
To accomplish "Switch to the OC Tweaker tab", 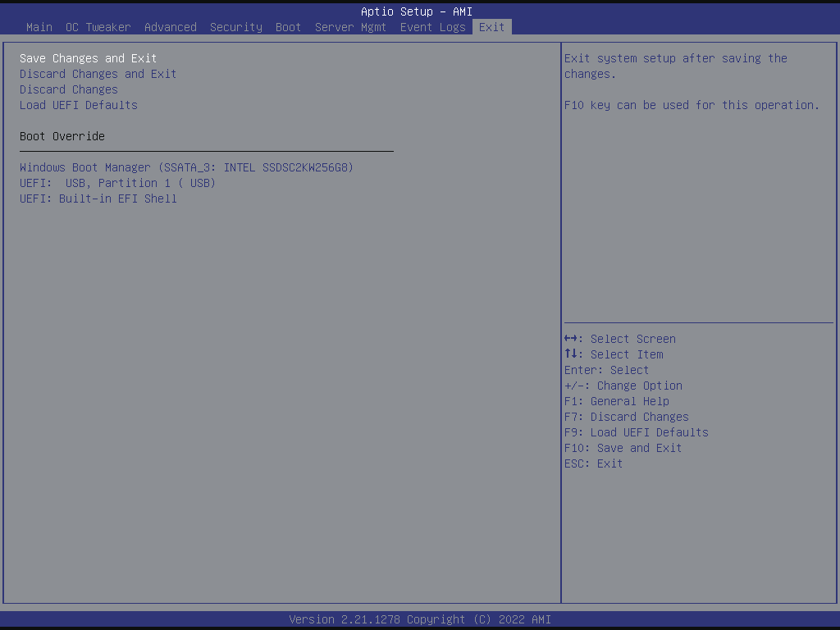I will tap(98, 27).
